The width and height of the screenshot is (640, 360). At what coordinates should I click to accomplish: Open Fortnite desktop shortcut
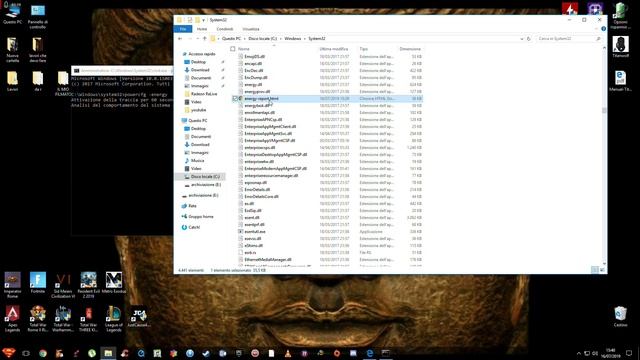[x=38, y=283]
